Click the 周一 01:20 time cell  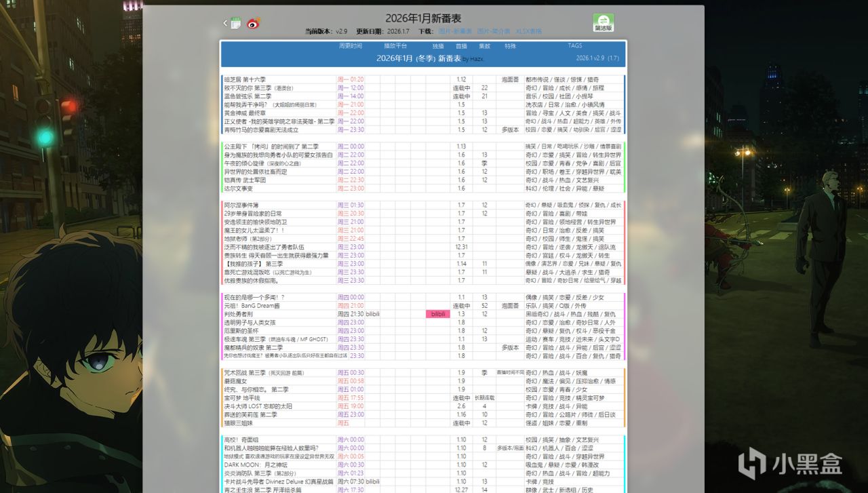click(x=351, y=79)
